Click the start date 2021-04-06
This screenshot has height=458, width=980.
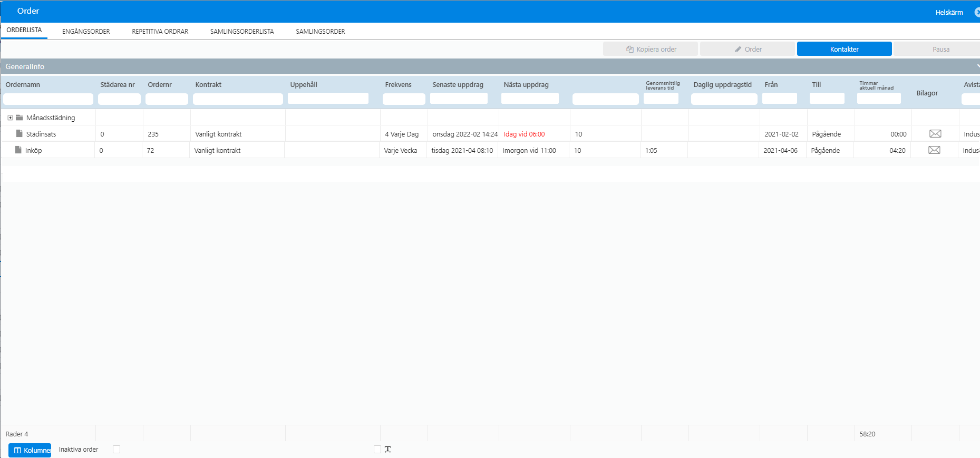(x=780, y=150)
